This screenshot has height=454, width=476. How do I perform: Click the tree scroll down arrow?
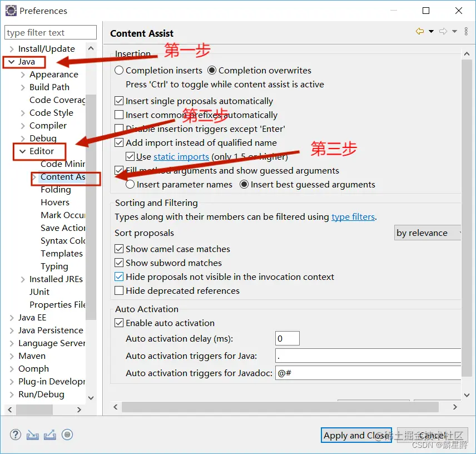click(91, 398)
